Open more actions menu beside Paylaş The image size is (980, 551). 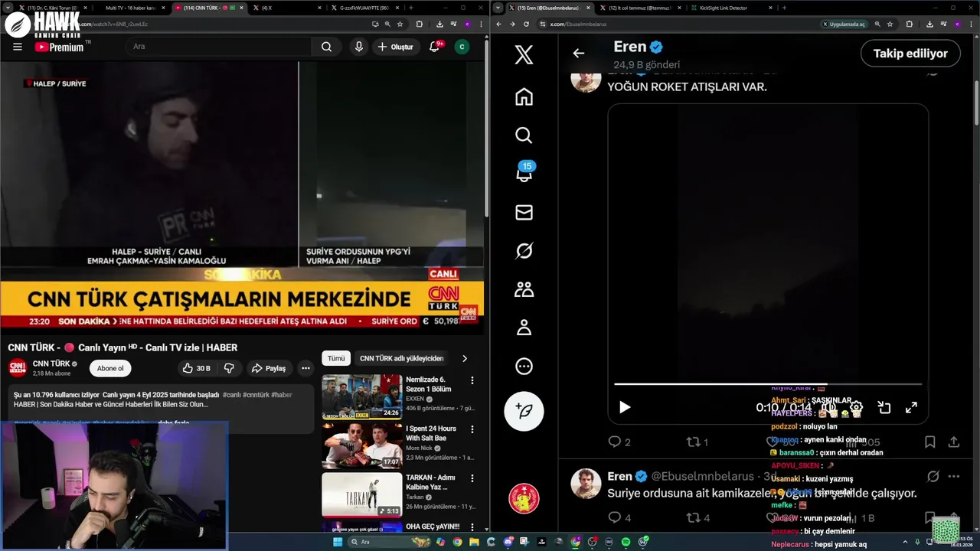[x=305, y=368]
